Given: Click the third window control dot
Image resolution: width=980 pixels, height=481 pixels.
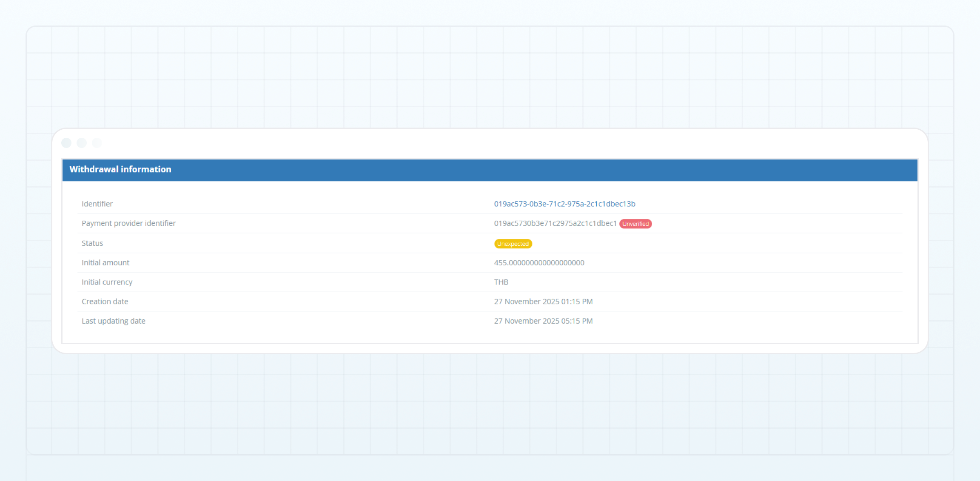Looking at the screenshot, I should [97, 143].
